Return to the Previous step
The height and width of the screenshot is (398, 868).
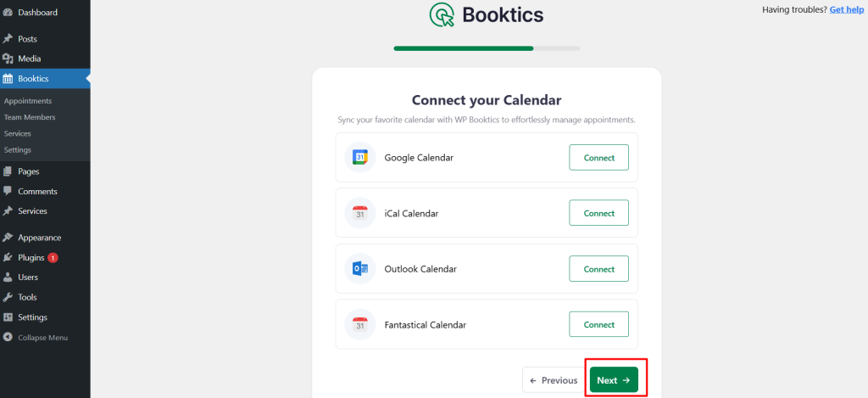(x=554, y=380)
